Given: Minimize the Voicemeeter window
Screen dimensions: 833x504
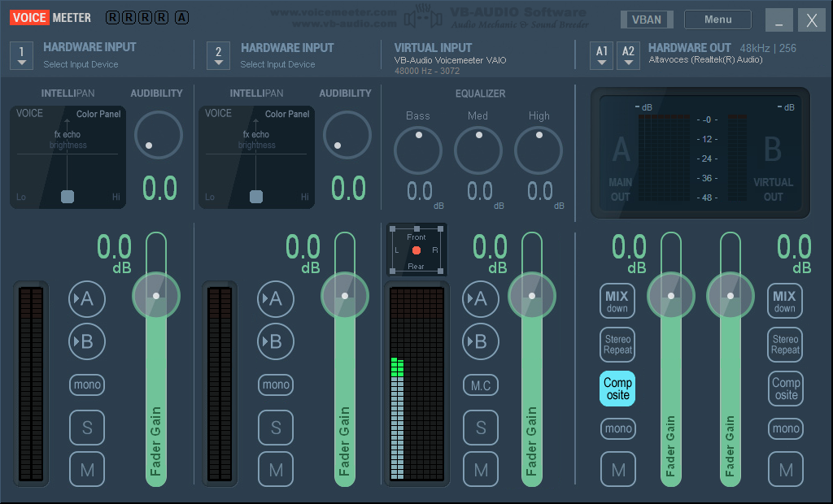Looking at the screenshot, I should click(778, 20).
